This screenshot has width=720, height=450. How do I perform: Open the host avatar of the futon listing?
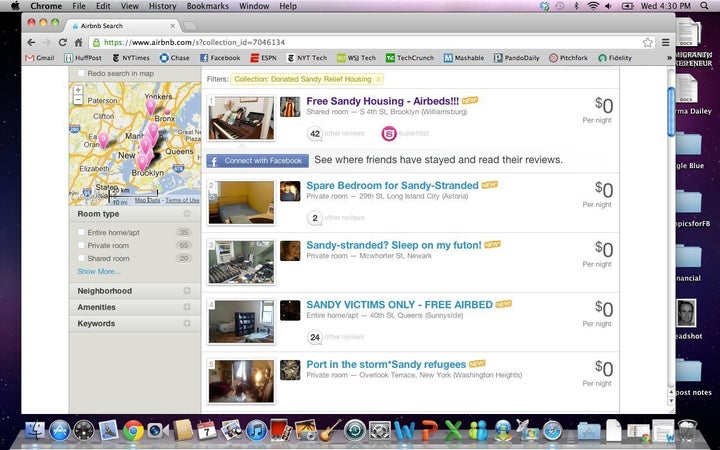290,251
